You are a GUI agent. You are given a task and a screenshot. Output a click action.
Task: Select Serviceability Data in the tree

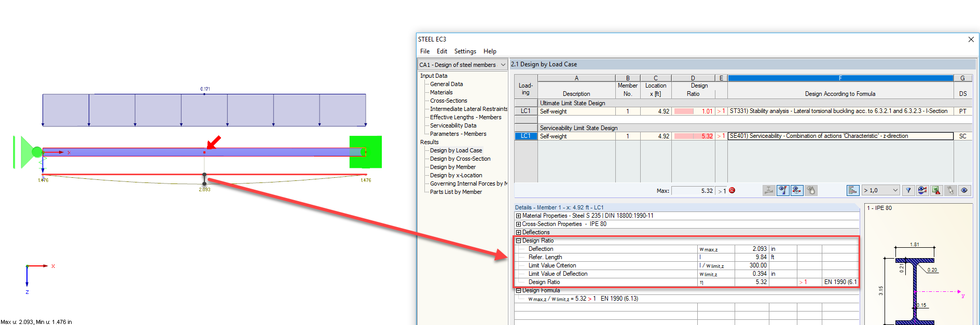[x=453, y=125]
